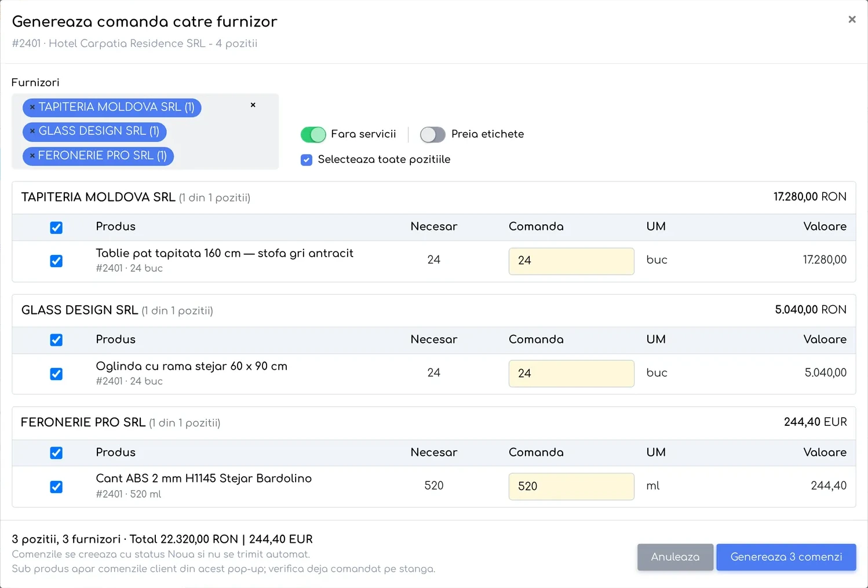Select the FERONERIE PRO SRL section title
The width and height of the screenshot is (868, 588).
[83, 423]
